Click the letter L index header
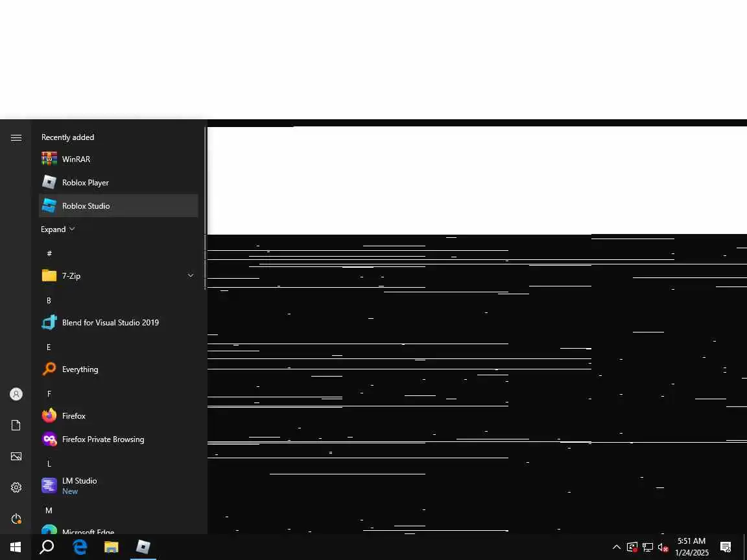Screen dimensions: 747x560 [x=49, y=464]
